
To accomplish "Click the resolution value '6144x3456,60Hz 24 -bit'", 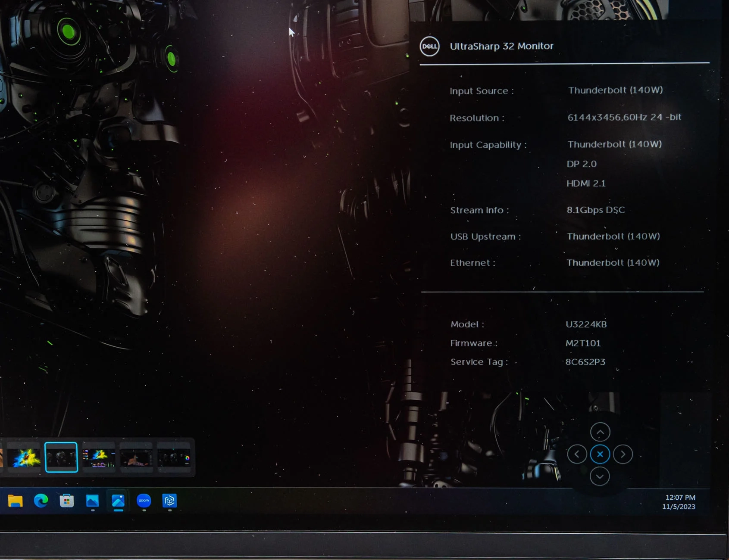I will point(624,117).
